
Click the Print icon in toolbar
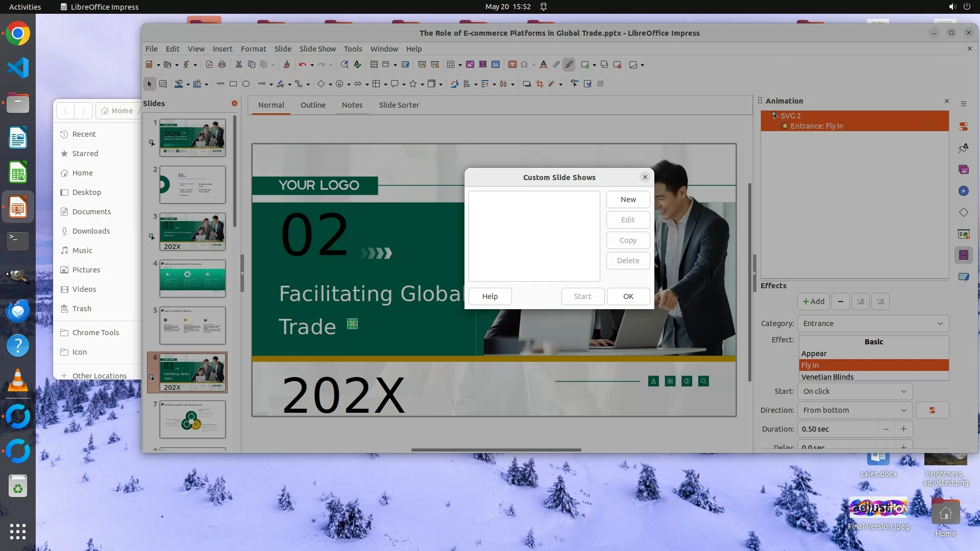pyautogui.click(x=222, y=65)
